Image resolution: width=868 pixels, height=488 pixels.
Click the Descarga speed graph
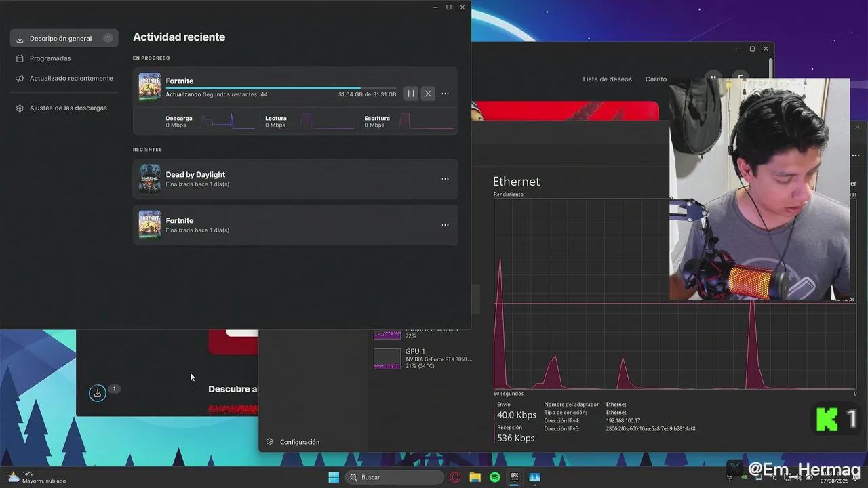(227, 121)
